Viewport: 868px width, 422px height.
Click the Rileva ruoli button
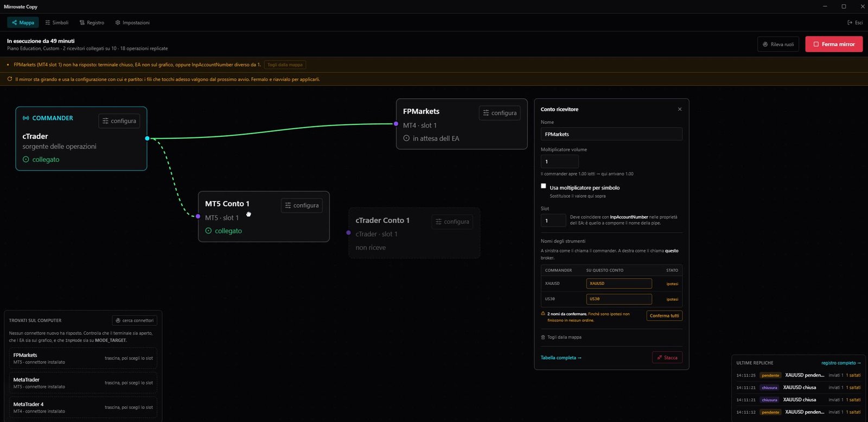pos(778,45)
